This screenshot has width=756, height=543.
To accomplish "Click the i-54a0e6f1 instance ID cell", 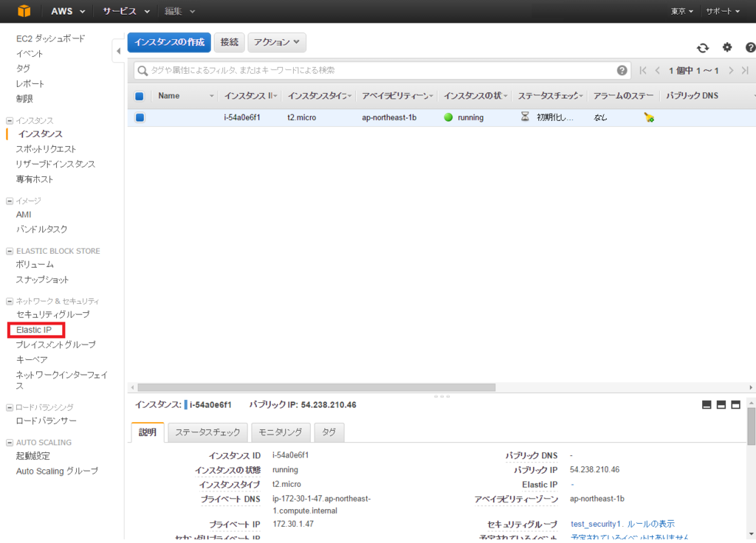I will (242, 117).
